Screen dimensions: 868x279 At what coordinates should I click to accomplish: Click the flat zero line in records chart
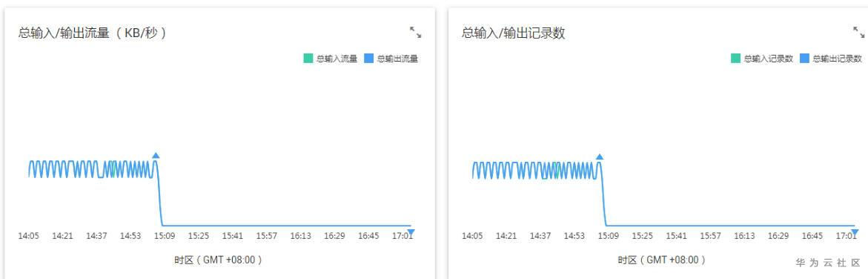click(730, 226)
